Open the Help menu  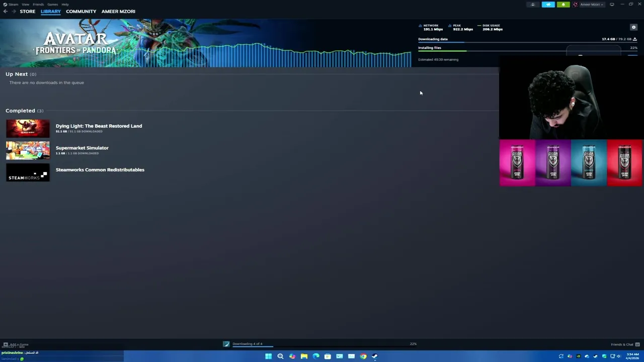(x=65, y=4)
